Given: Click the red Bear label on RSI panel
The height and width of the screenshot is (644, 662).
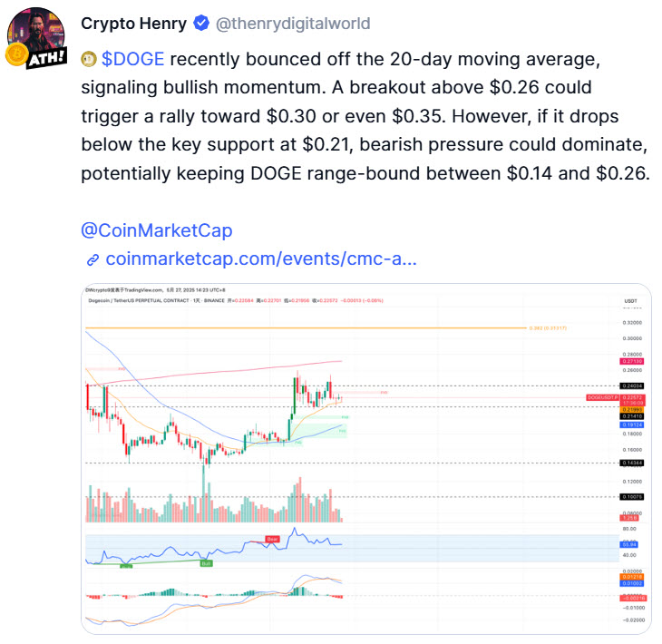Looking at the screenshot, I should (x=272, y=539).
